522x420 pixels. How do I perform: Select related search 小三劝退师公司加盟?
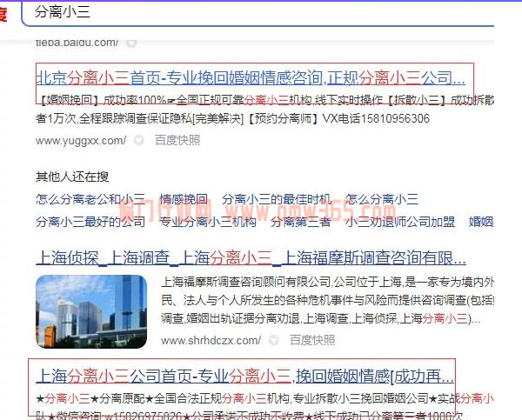400,222
